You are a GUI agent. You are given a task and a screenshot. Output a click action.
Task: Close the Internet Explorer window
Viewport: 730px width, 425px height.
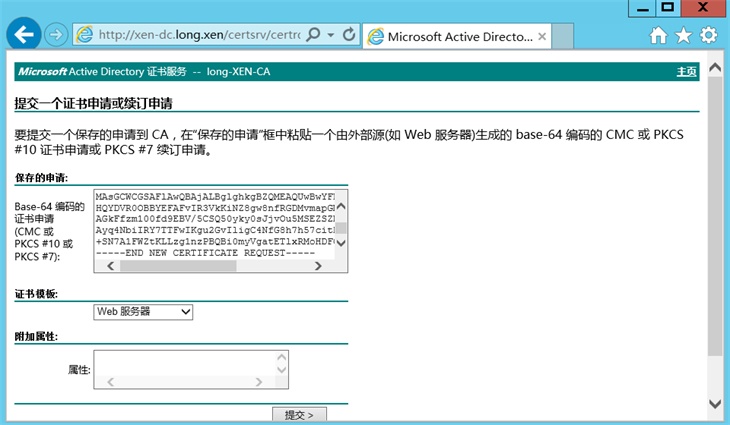(703, 8)
